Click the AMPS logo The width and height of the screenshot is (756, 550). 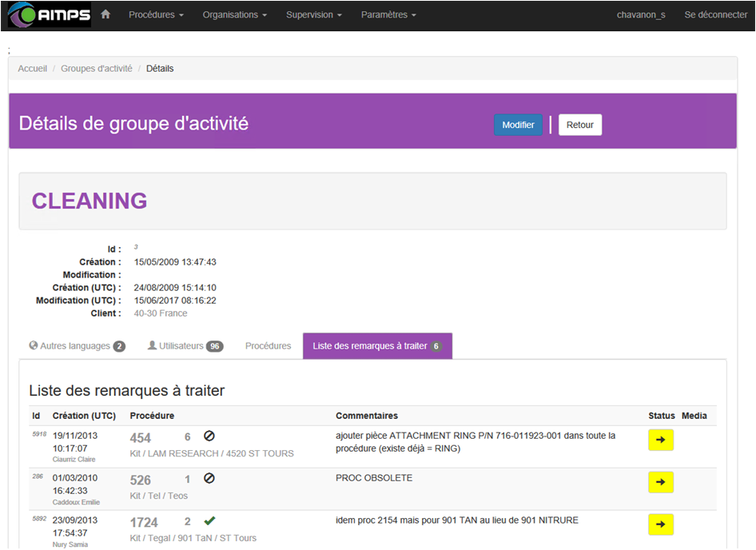click(x=50, y=15)
